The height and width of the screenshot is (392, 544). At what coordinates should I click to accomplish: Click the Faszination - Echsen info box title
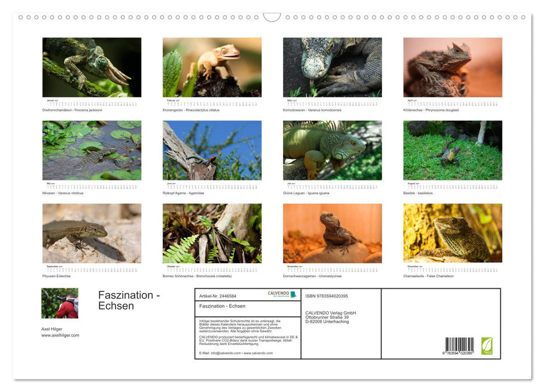222,306
